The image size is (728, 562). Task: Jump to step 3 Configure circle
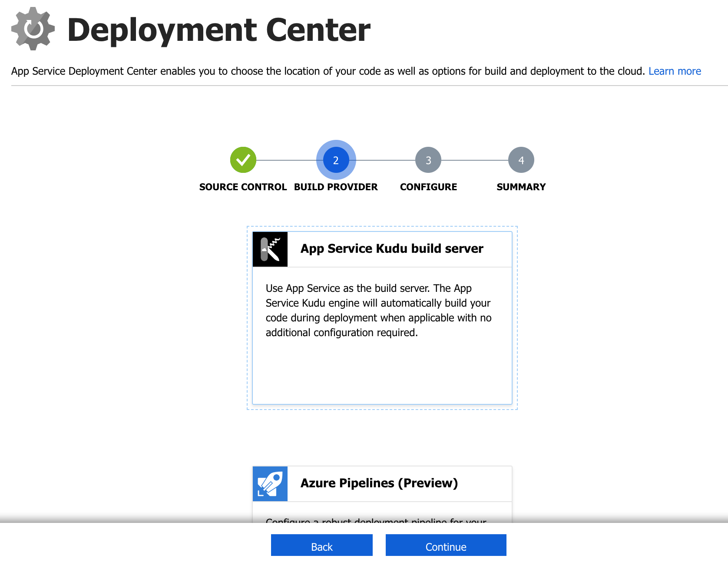click(x=428, y=160)
